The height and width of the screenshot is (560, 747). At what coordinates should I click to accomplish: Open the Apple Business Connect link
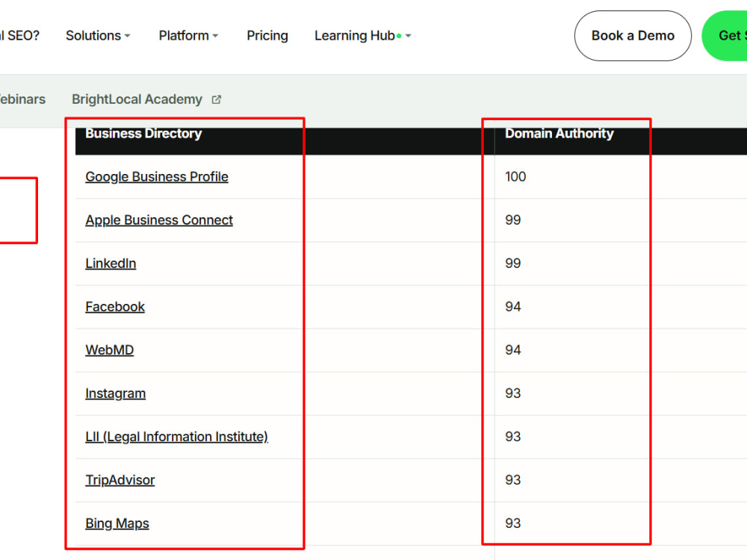(x=159, y=220)
